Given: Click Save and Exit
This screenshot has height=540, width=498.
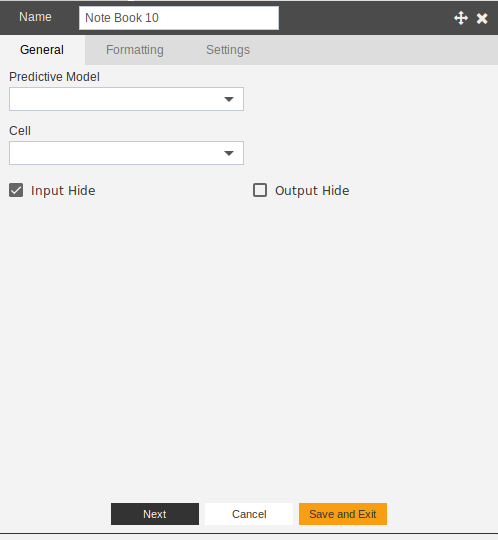Looking at the screenshot, I should point(343,514).
